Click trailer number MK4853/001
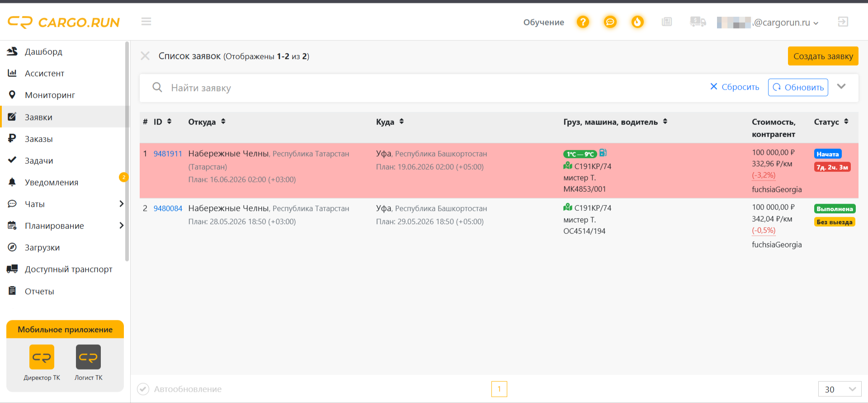Viewport: 868px width, 403px height. pos(585,189)
